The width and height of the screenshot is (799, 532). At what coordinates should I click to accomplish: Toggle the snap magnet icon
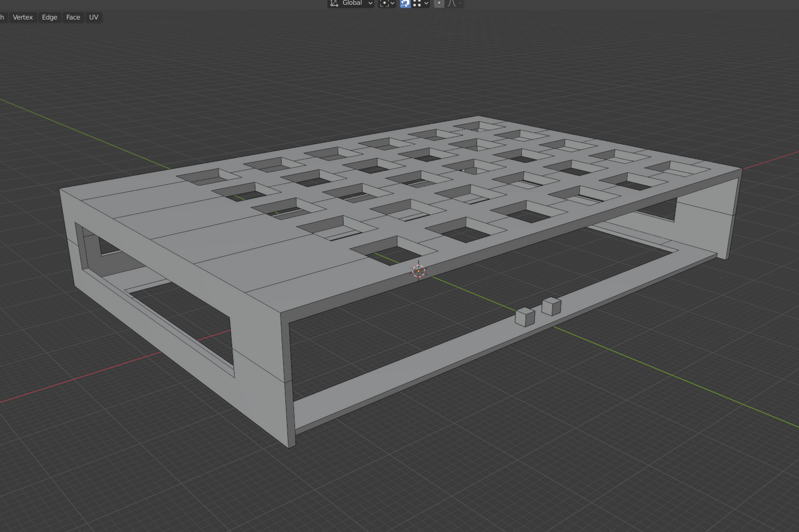[405, 3]
